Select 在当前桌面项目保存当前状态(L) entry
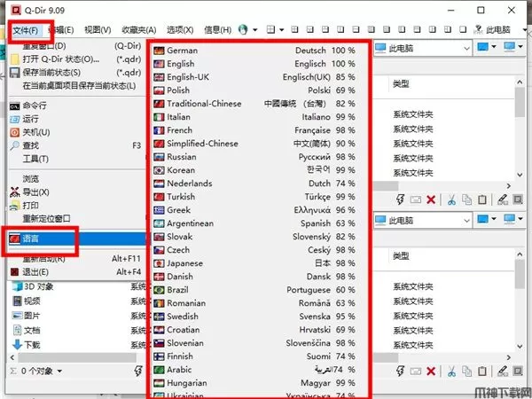The height and width of the screenshot is (399, 532). tap(75, 86)
